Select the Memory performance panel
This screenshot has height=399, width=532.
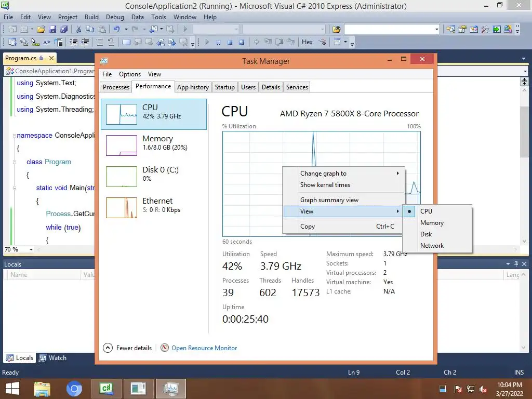tap(154, 145)
